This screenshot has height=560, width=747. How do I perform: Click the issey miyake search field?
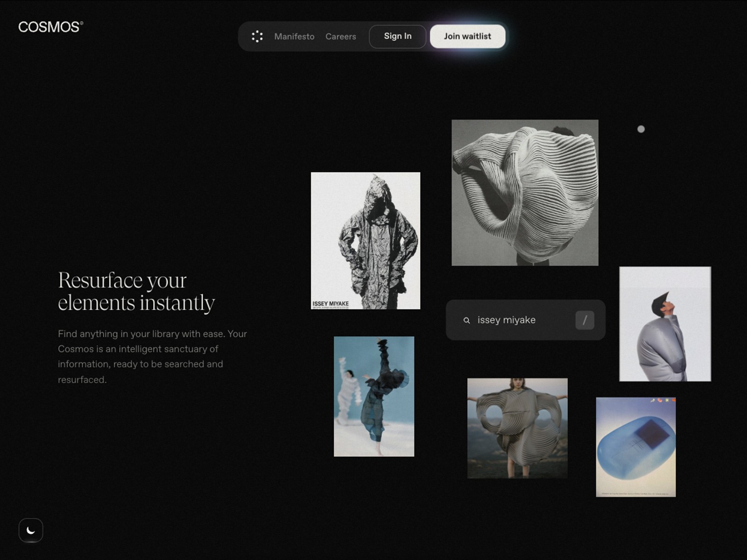(526, 320)
